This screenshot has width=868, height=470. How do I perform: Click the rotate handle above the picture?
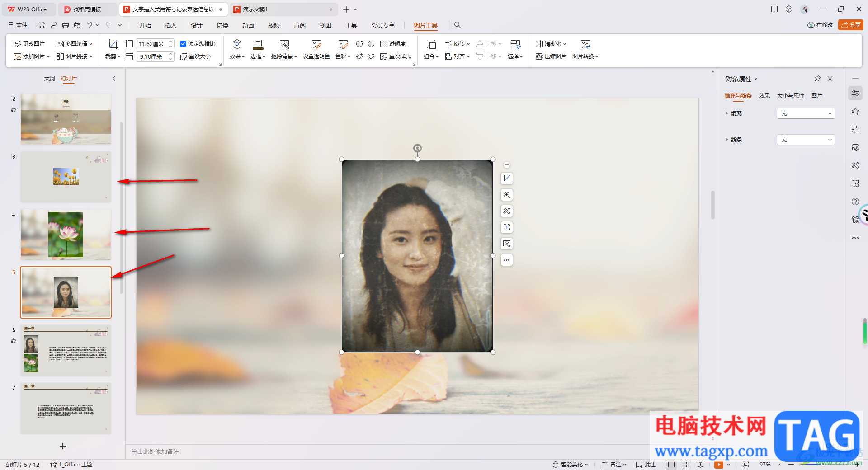coord(417,148)
